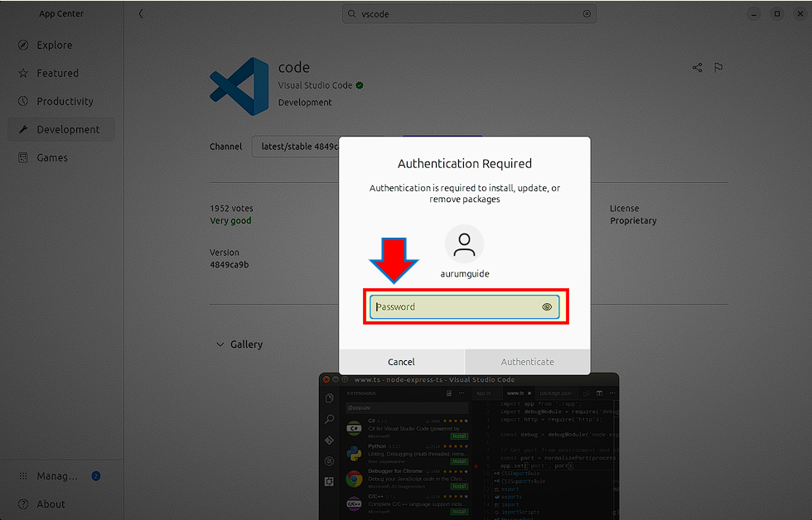Viewport: 812px width, 520px height.
Task: Click the Authenticate button
Action: (x=527, y=362)
